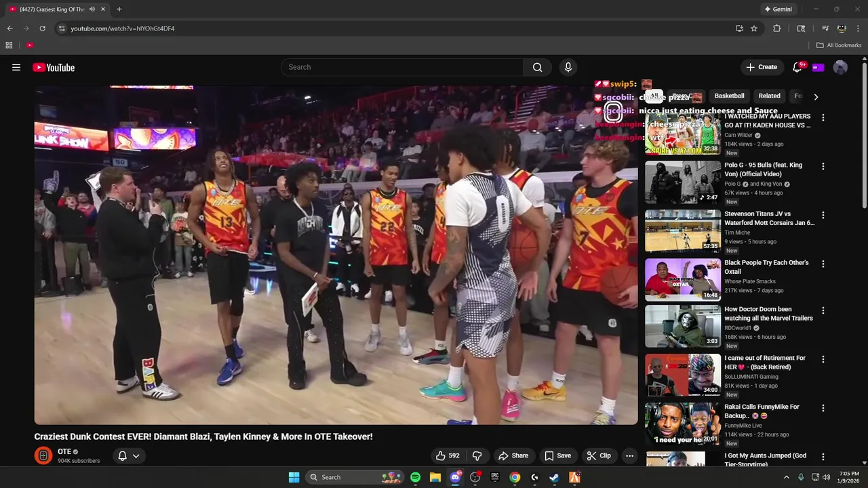
Task: Open Chrome profile avatar in toolbar
Action: click(x=842, y=28)
